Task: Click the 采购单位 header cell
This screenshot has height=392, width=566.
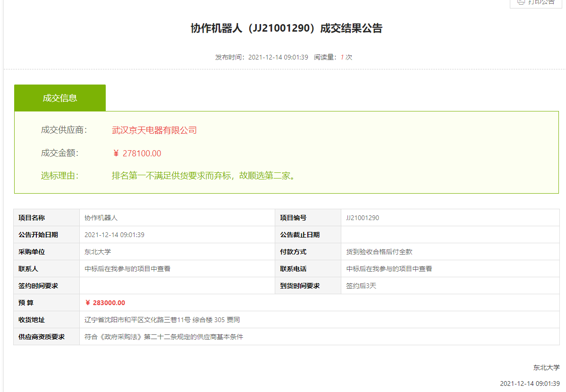Action: (47, 252)
